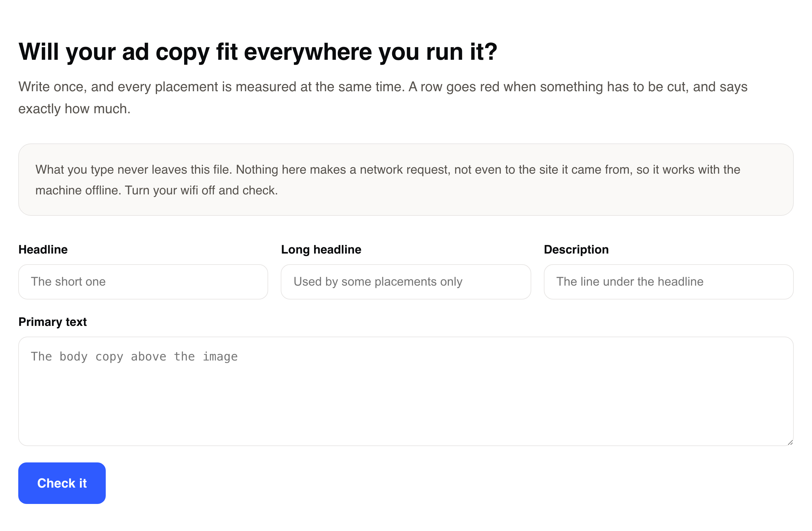The width and height of the screenshot is (812, 531).
Task: Select the Description input field
Action: pyautogui.click(x=668, y=282)
